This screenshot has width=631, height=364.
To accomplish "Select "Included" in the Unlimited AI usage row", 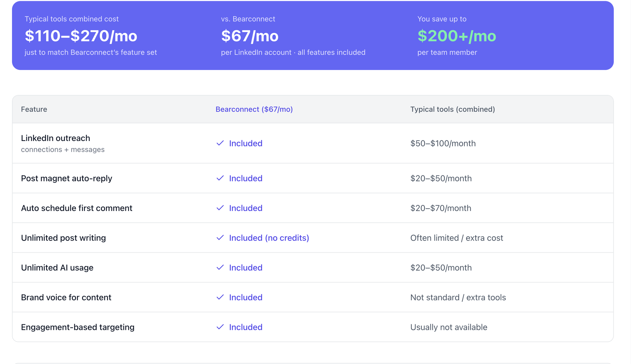I will click(x=246, y=267).
